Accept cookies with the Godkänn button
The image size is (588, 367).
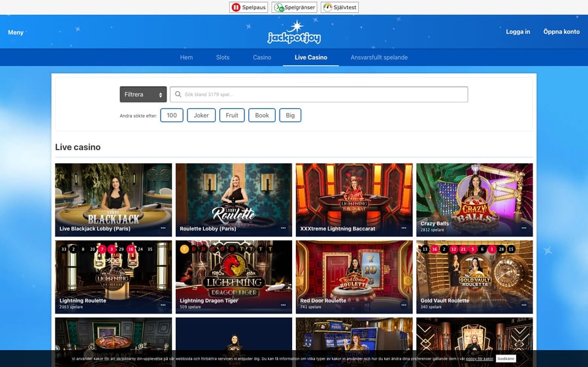tap(506, 359)
